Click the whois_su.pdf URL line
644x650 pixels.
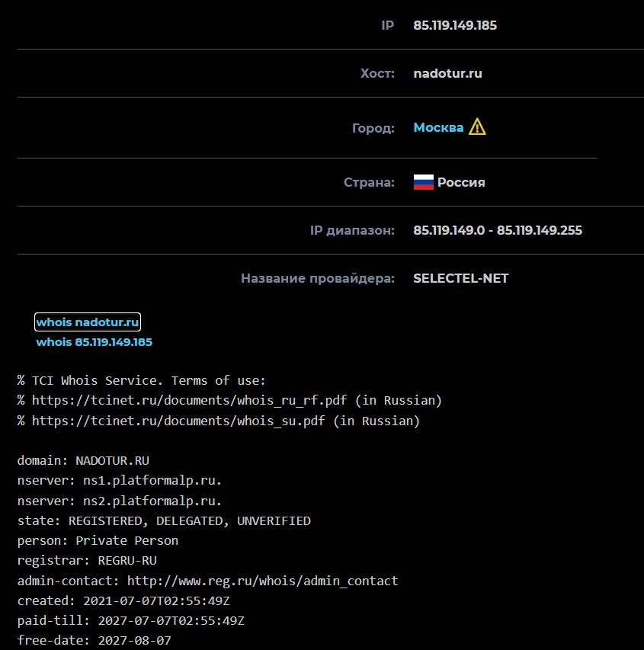pos(219,421)
